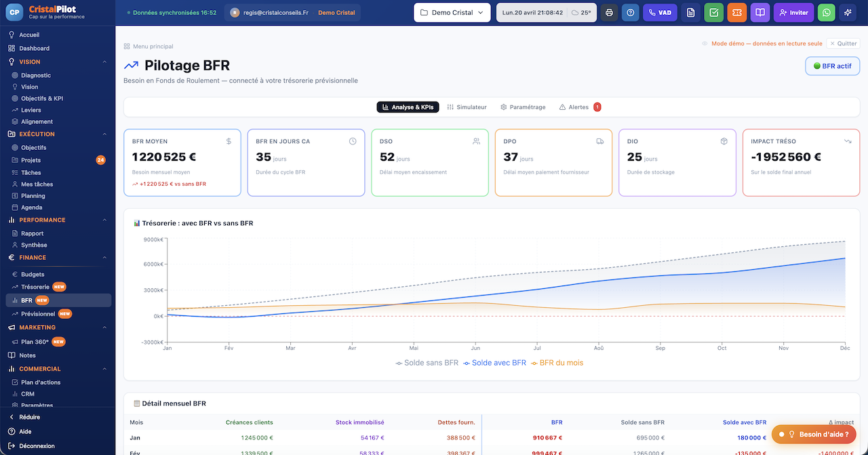868x455 pixels.
Task: Quit demo mode with Quitter button
Action: (x=843, y=43)
